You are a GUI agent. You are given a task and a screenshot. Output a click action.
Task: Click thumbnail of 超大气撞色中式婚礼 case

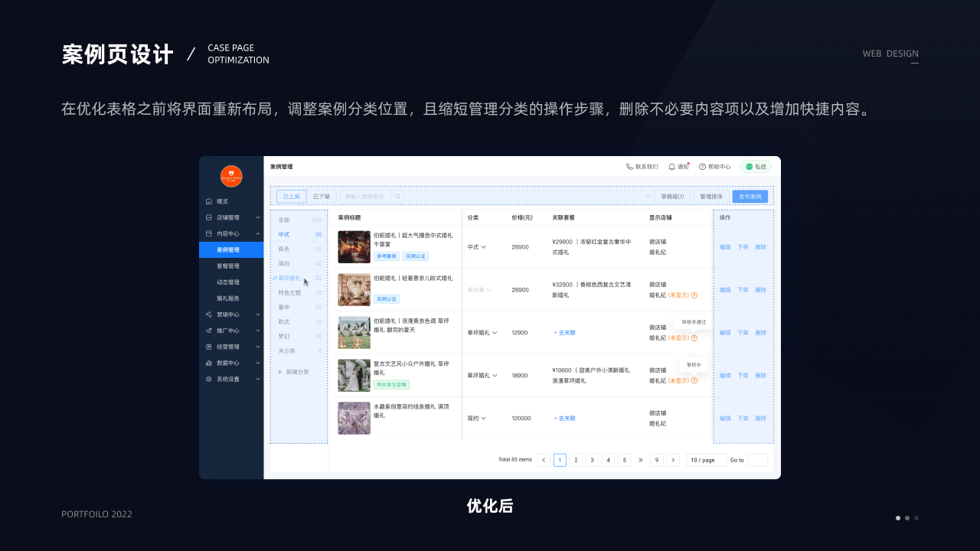[354, 247]
